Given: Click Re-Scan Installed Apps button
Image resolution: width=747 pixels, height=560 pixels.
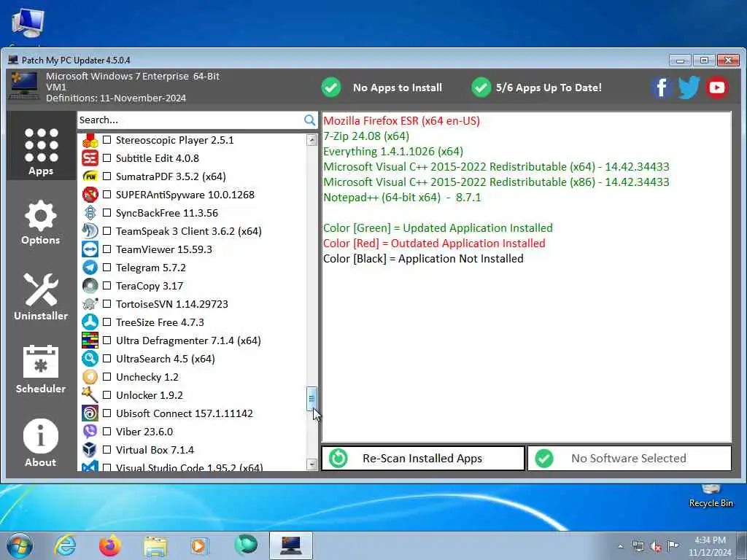Looking at the screenshot, I should (423, 458).
